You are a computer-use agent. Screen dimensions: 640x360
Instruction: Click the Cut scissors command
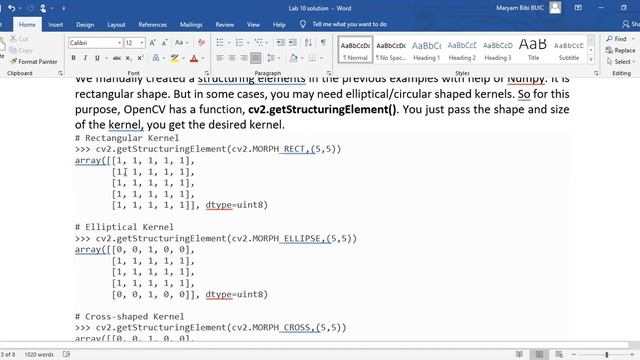(x=19, y=39)
